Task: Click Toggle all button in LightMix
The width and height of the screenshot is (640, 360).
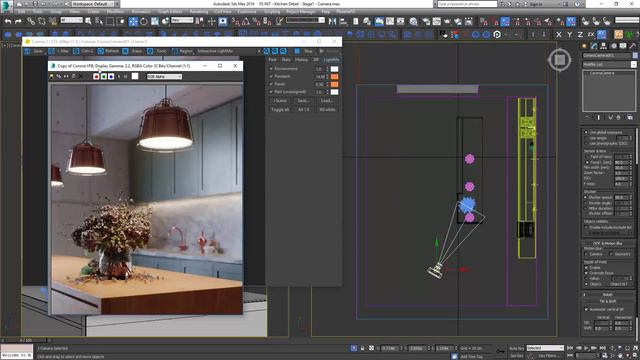Action: point(280,109)
